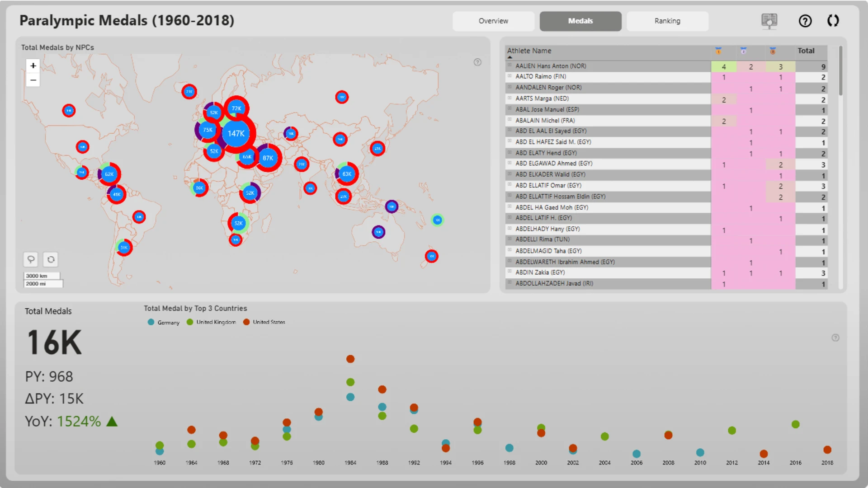The height and width of the screenshot is (488, 868).
Task: Expand the AARTS Marga (NED) row
Action: [x=509, y=98]
